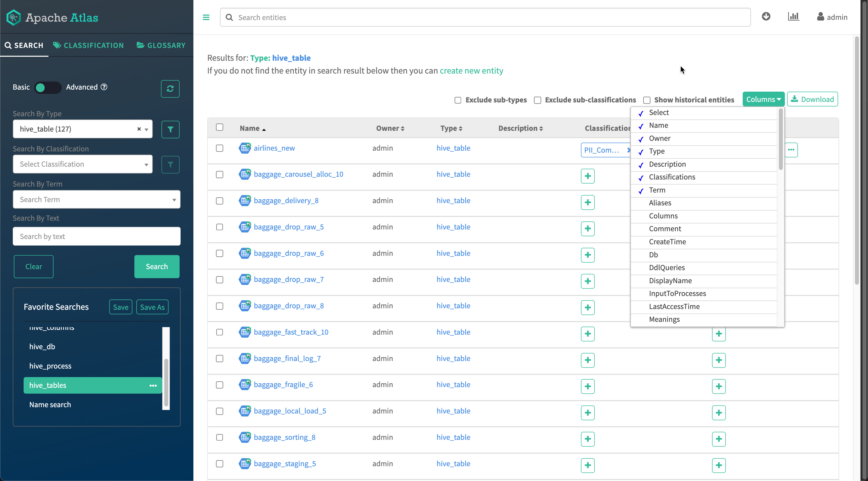Clear hive_table type selection with x

[139, 129]
